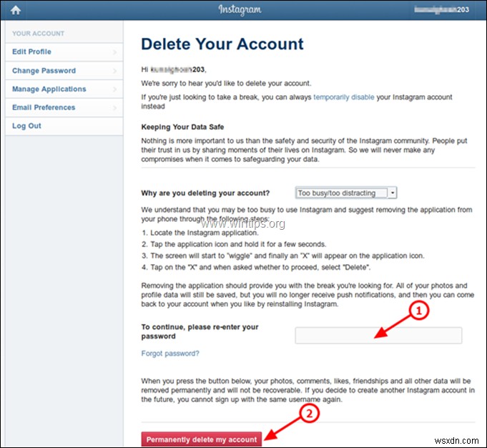This screenshot has width=487, height=448.
Task: Open Edit Profile in sidebar
Action: [x=64, y=52]
